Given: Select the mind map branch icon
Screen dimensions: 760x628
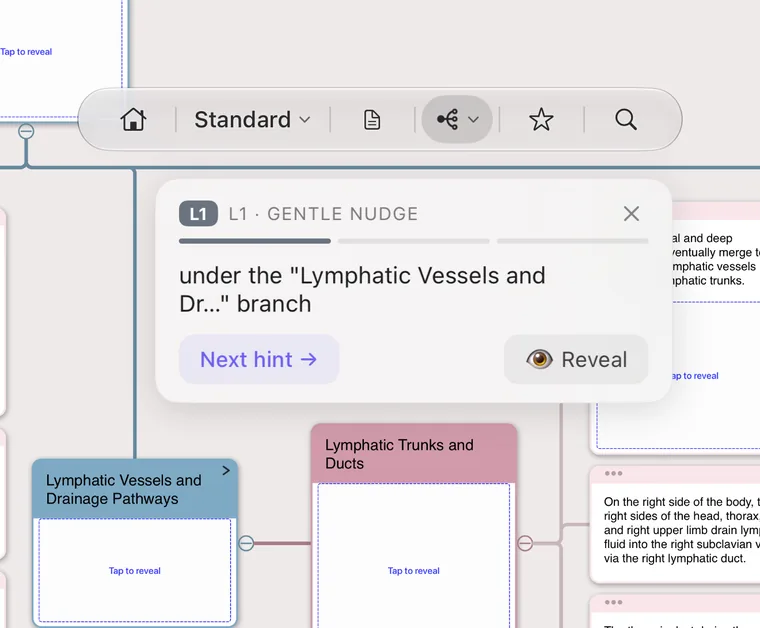Looking at the screenshot, I should tap(447, 119).
